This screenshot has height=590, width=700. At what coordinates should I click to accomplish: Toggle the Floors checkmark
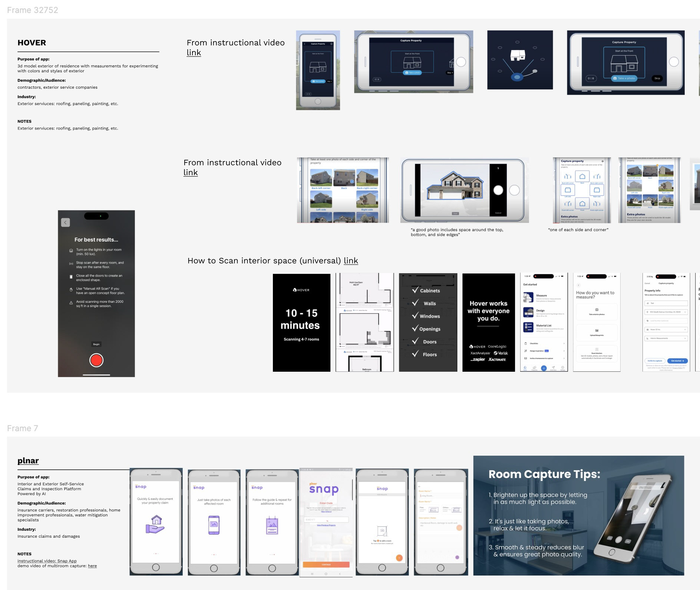pyautogui.click(x=415, y=354)
